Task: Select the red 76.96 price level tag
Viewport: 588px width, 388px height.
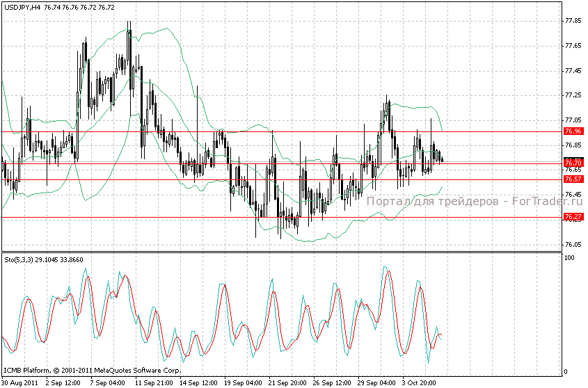Action: pos(573,131)
